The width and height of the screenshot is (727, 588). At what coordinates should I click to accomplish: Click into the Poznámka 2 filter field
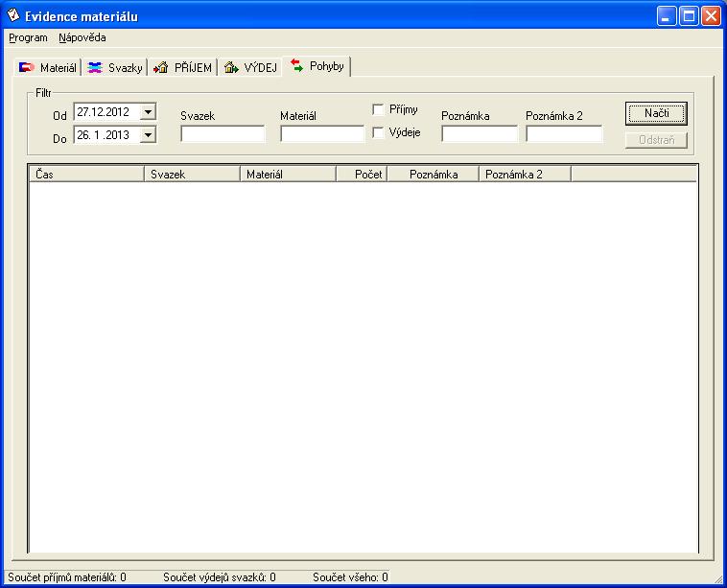[564, 134]
